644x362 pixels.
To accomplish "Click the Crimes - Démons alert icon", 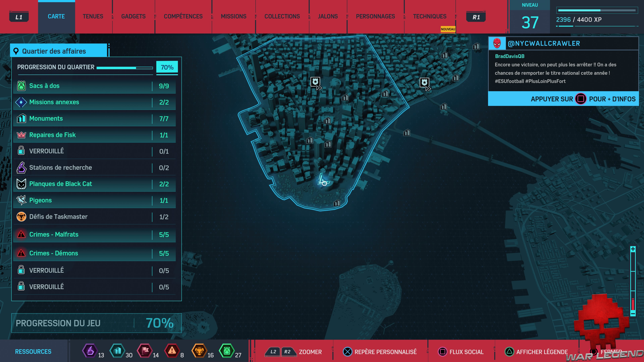I will (x=21, y=253).
